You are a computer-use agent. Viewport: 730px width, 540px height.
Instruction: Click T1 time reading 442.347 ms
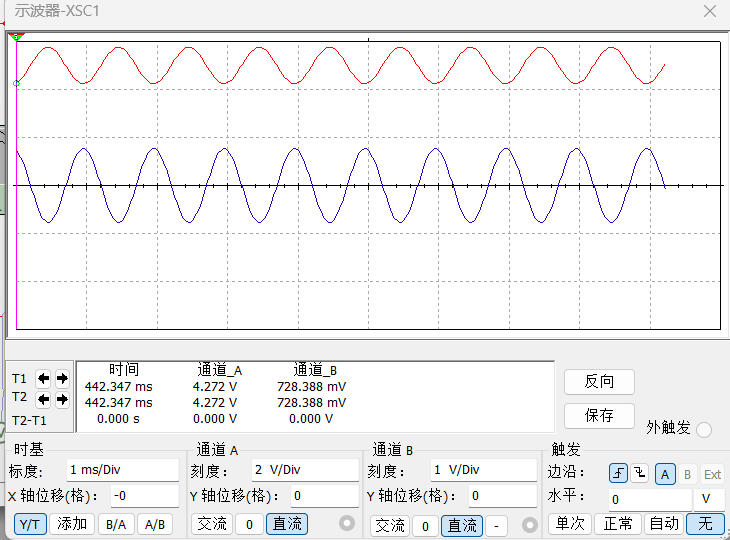coord(119,387)
